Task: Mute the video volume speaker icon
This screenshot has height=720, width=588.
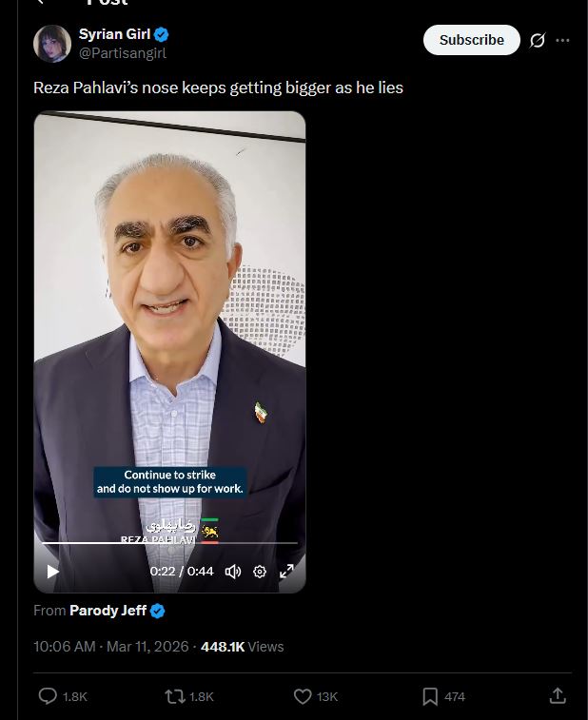Action: pyautogui.click(x=233, y=572)
